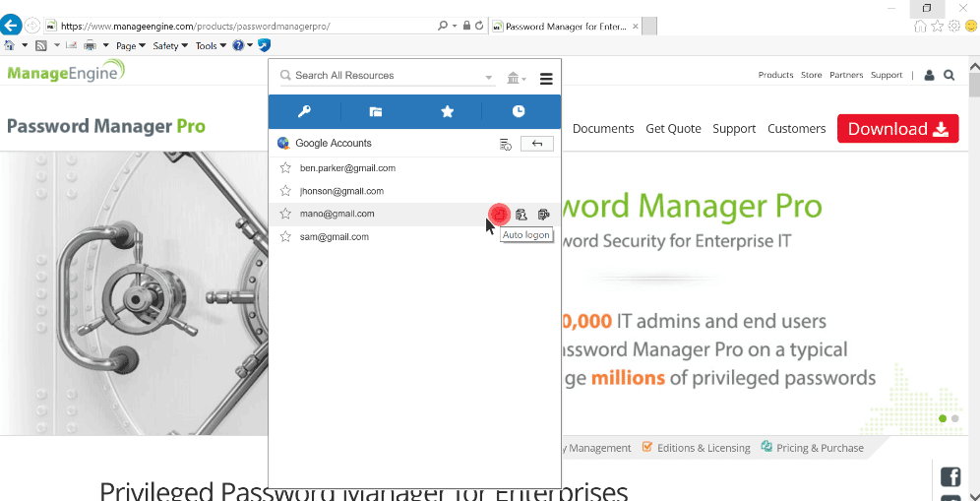
Task: Favorite the mano@gmail.com account star
Action: 285,214
